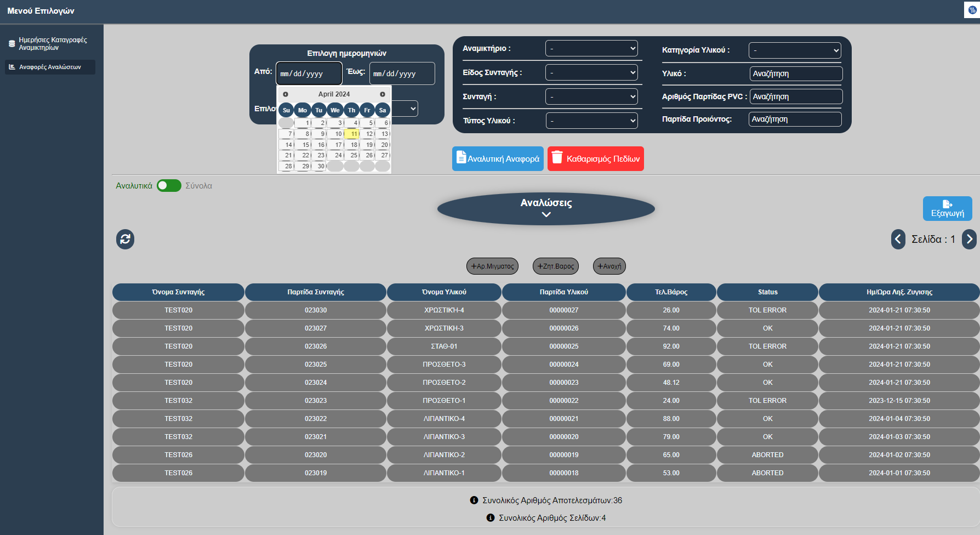
Task: Click TOL ERROR status in row 023023
Action: (x=768, y=401)
